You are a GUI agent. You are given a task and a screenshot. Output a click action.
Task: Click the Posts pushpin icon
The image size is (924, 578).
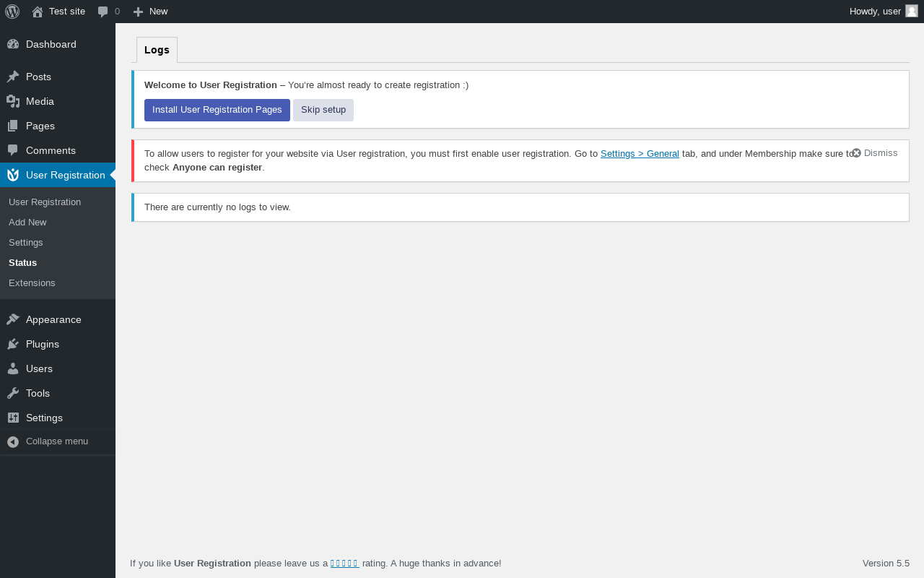(x=13, y=77)
